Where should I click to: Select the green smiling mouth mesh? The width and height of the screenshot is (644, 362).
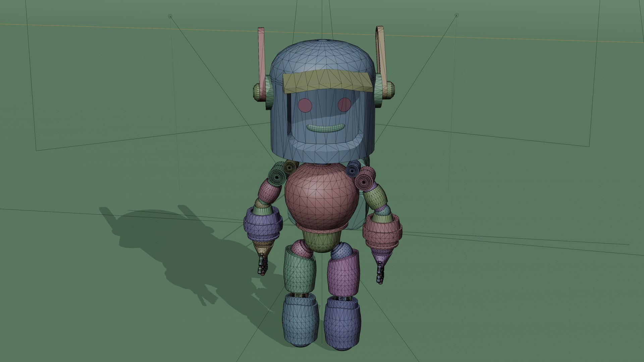click(325, 128)
